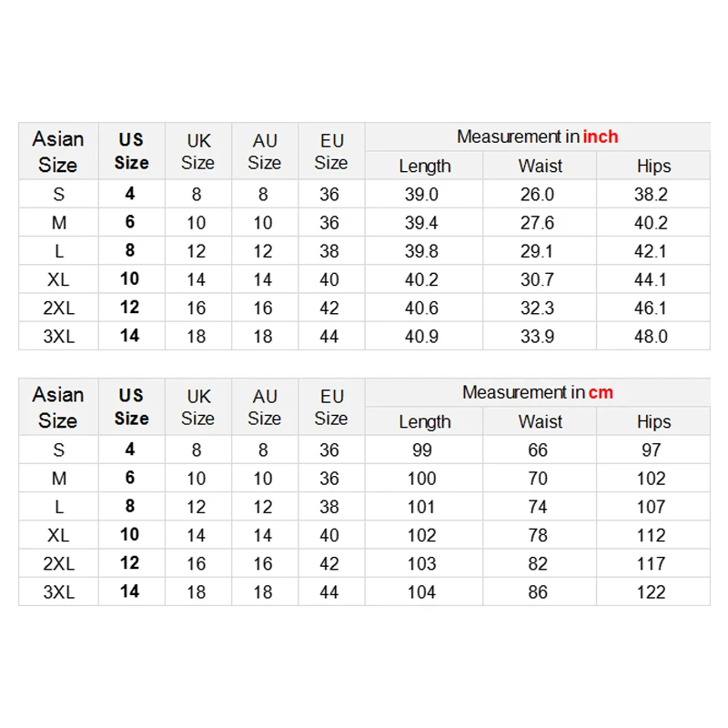The image size is (728, 728).
Task: Click the 122 hips value
Action: click(x=651, y=592)
